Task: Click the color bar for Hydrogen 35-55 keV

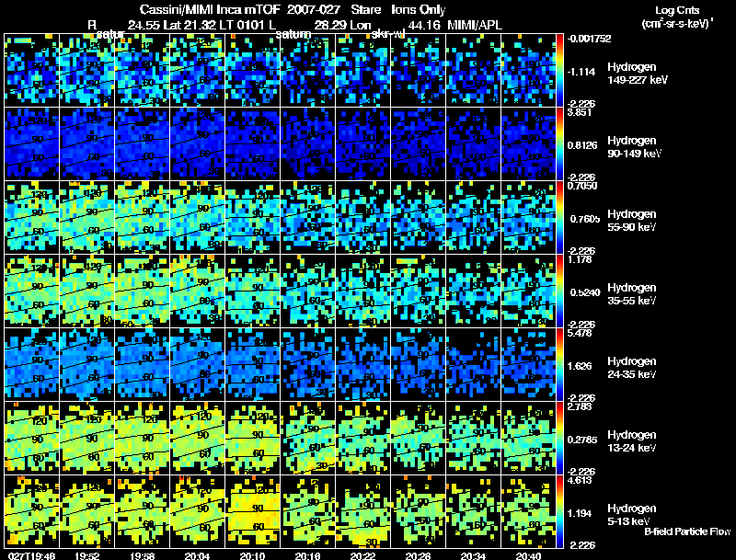Action: point(559,291)
